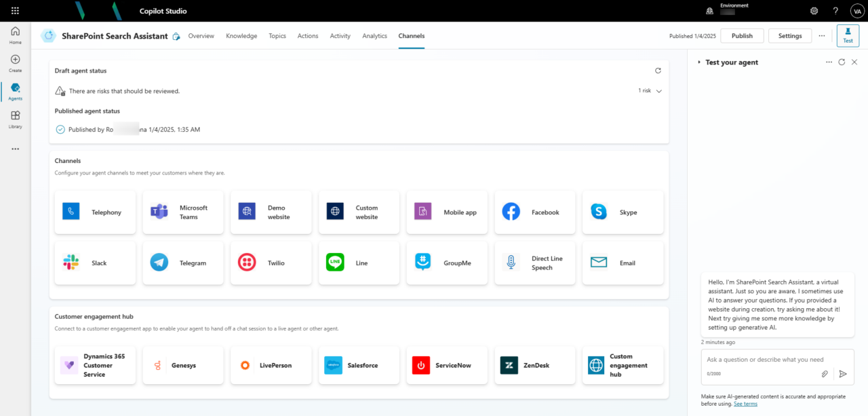
Task: Select the Slack channel
Action: 95,263
